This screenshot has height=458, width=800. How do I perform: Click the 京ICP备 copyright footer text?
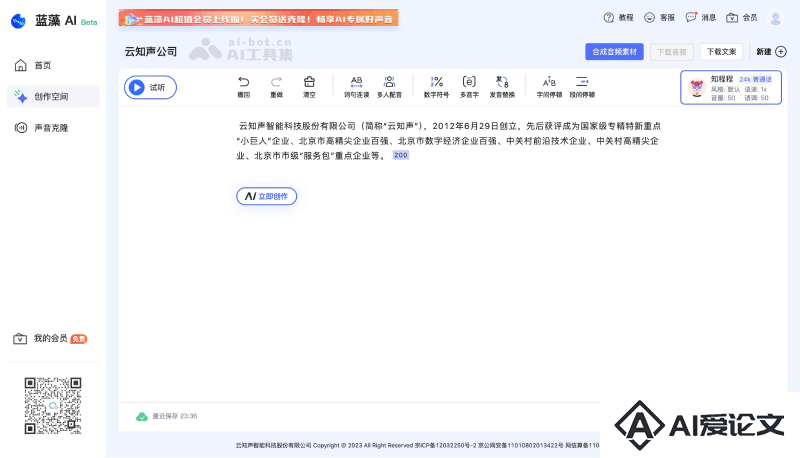coord(417,445)
